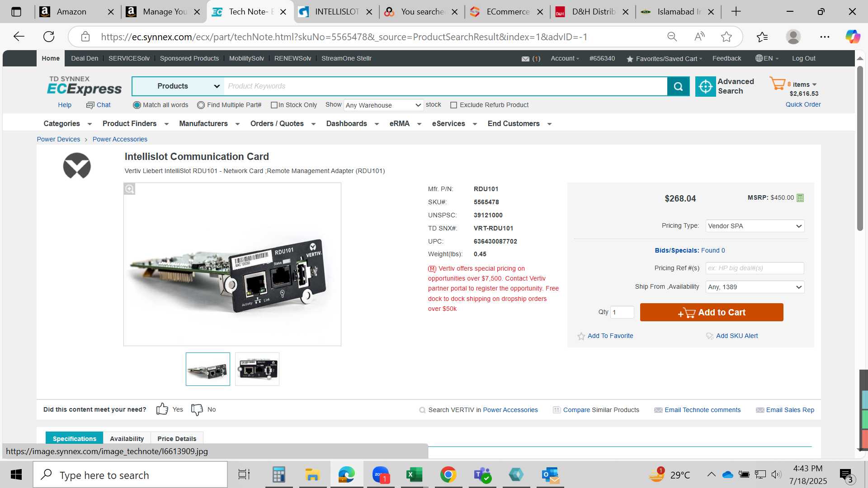Open the Pricing Type Vendor SPA dropdown
Screen dimensions: 868x488
[x=755, y=226]
